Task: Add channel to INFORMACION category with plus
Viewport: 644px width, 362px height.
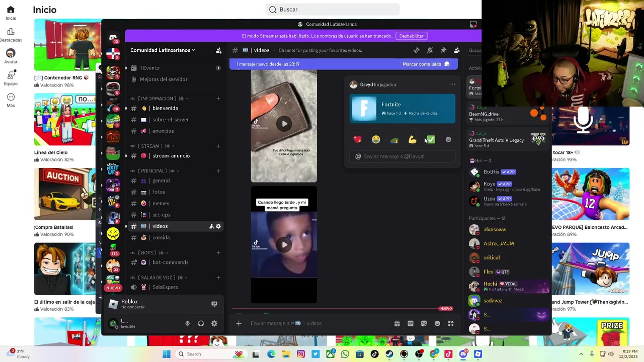Action: 218,99
